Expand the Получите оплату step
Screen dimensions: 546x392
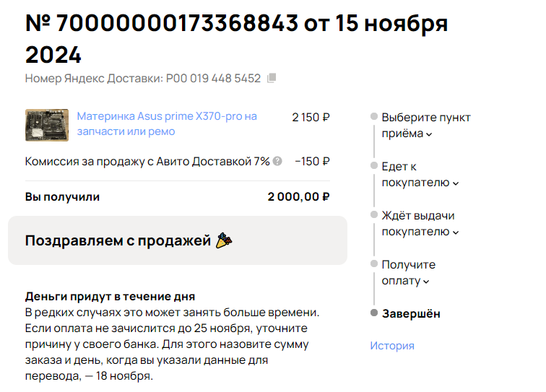pos(409,273)
